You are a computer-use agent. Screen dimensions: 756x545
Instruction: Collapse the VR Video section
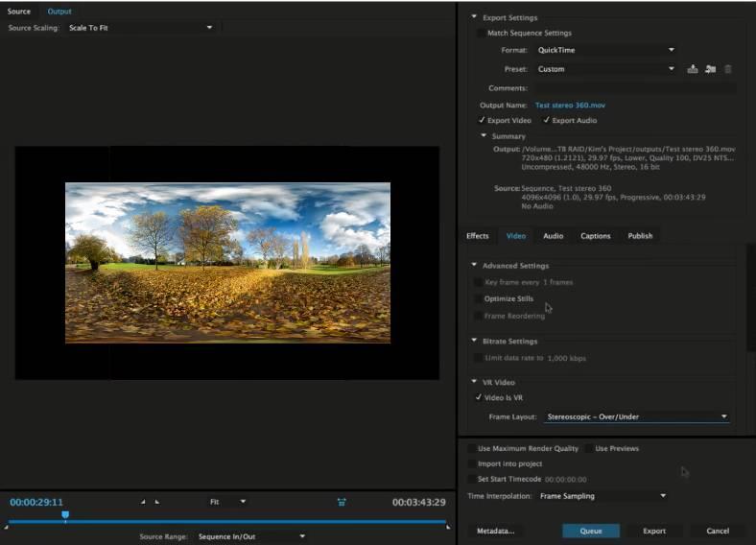[x=474, y=382]
